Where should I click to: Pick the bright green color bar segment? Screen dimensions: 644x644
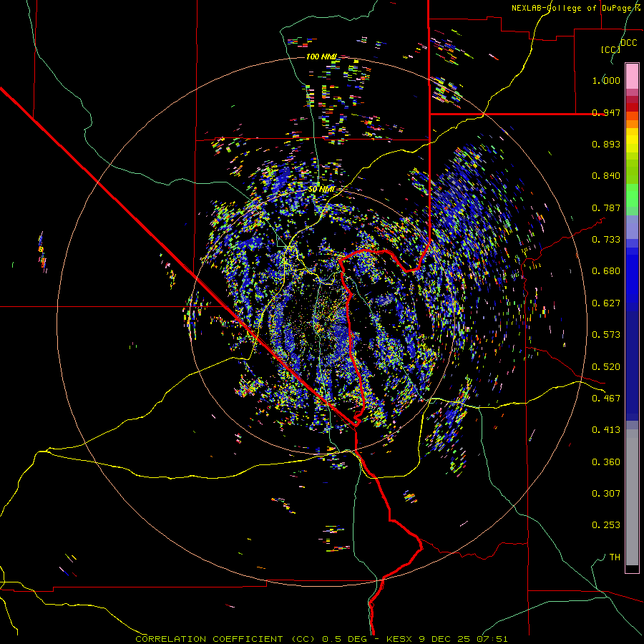[632, 195]
